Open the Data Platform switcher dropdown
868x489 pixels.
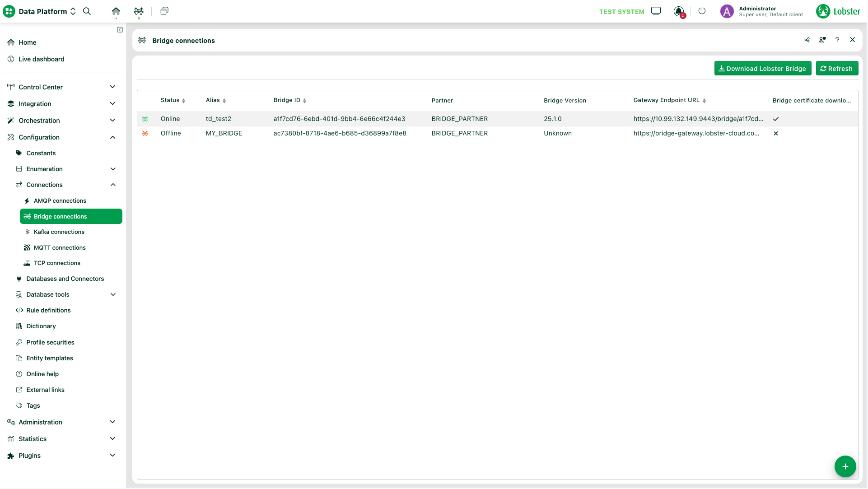73,12
